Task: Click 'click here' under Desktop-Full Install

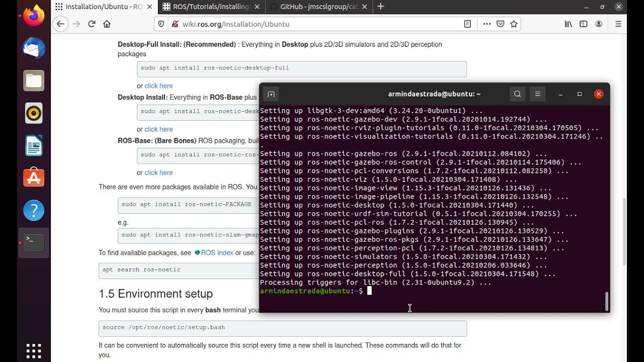Action: pos(158,86)
